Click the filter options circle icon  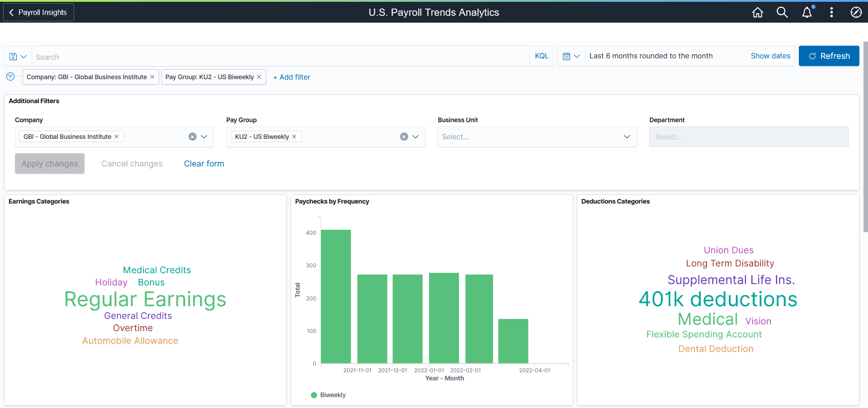click(x=10, y=77)
